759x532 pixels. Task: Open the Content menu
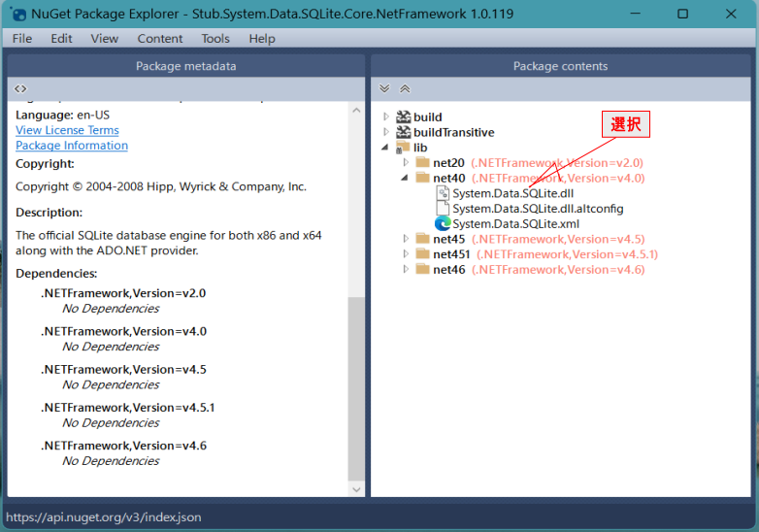(160, 38)
